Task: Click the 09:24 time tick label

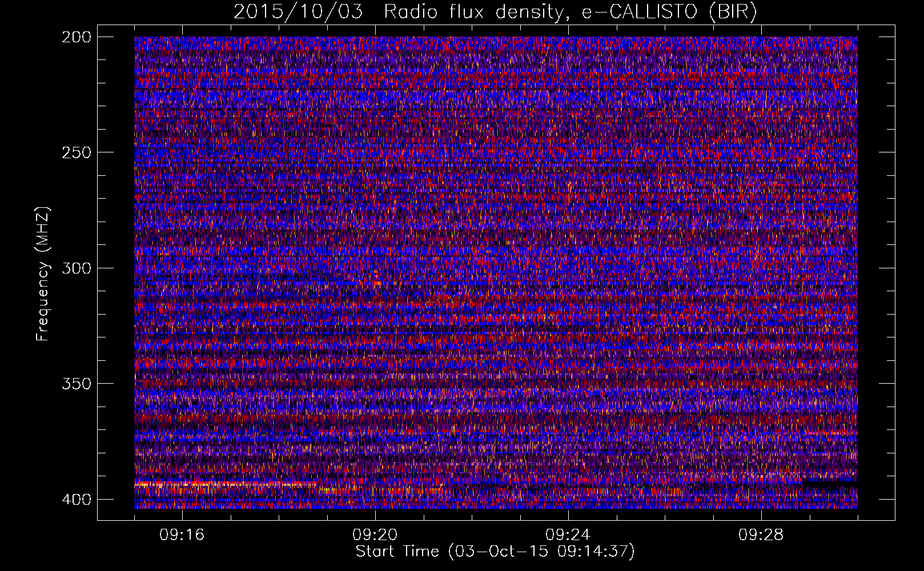Action: pos(568,535)
